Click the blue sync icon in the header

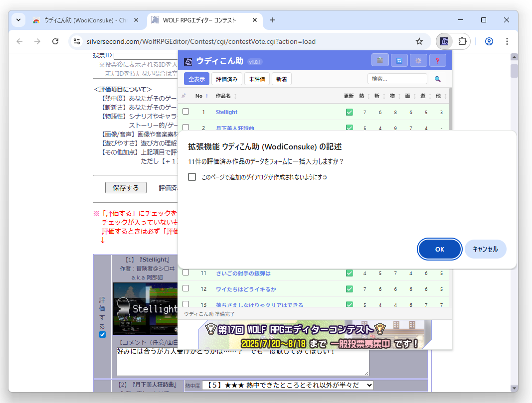[399, 60]
